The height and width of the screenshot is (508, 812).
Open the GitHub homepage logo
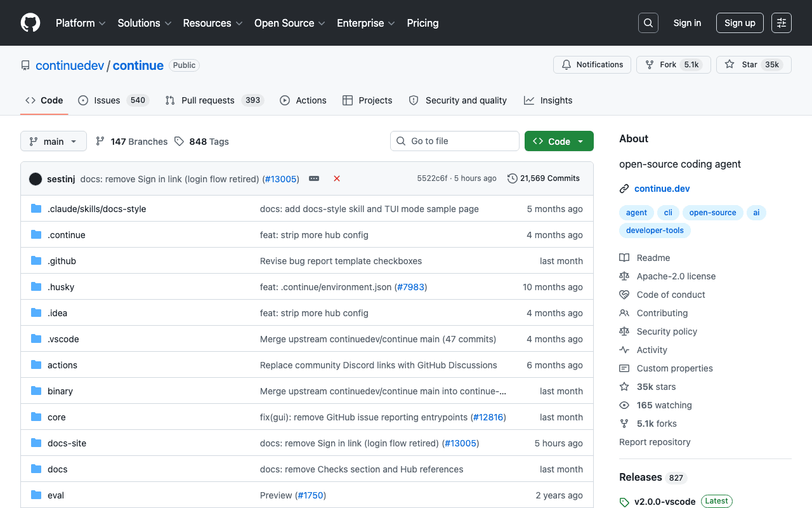click(x=30, y=23)
